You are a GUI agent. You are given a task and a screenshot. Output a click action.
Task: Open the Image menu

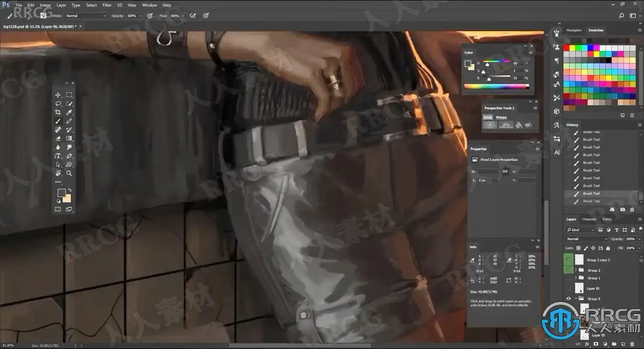point(45,5)
